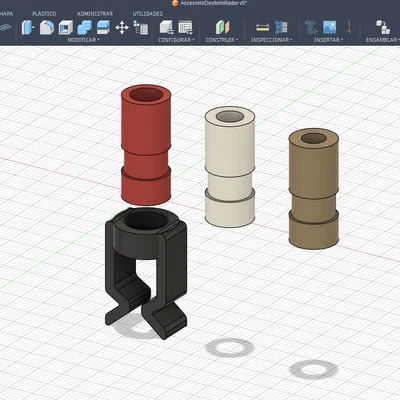Click the Interference analysis icon
Image resolution: width=400 pixels, height=400 pixels.
point(281,27)
